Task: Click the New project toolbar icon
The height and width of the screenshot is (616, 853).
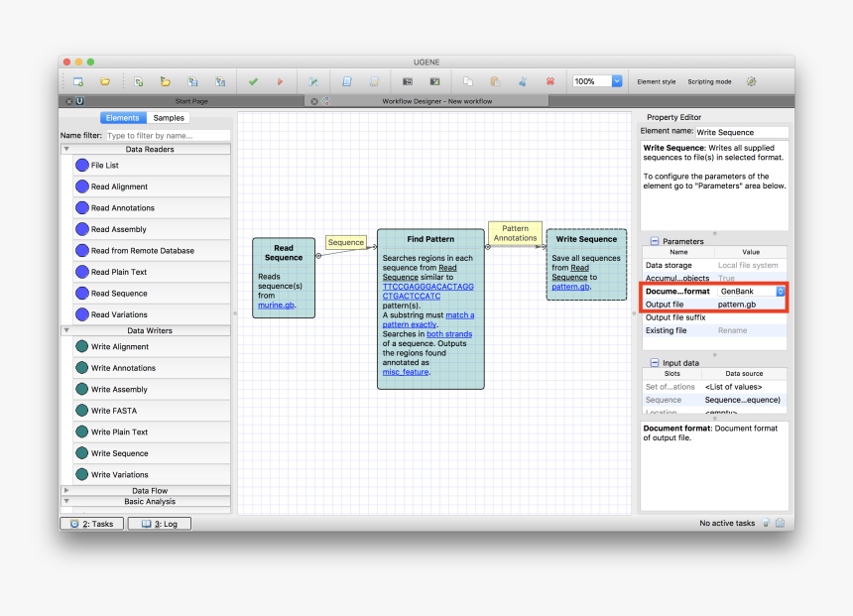Action: pos(78,81)
